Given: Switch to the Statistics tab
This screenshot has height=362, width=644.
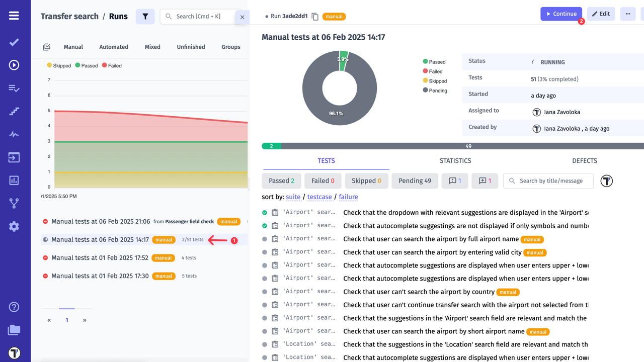Looking at the screenshot, I should coord(455,160).
